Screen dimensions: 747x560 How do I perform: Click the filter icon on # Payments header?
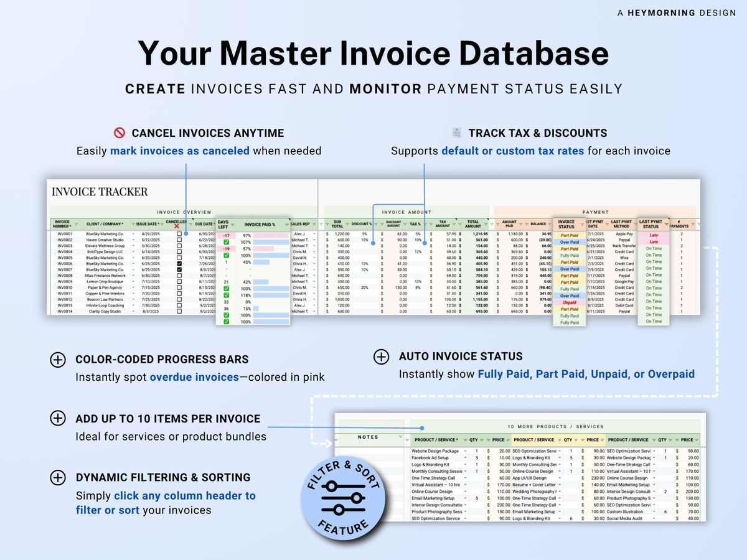coord(692,225)
